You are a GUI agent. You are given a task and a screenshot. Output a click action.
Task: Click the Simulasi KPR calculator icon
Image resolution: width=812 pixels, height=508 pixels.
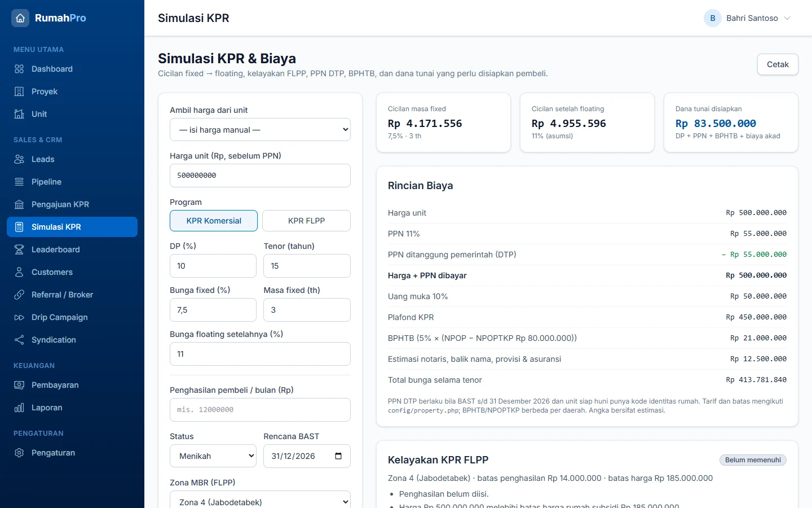click(19, 227)
